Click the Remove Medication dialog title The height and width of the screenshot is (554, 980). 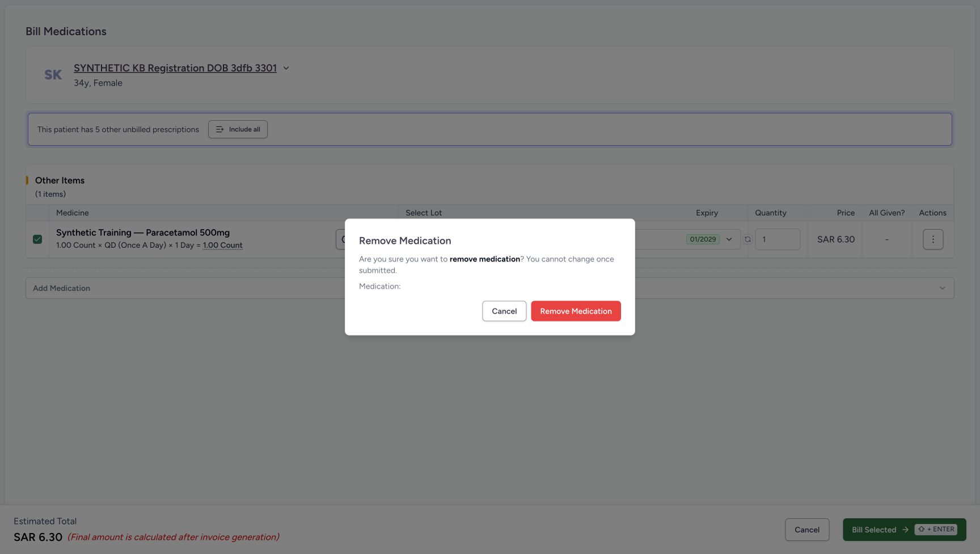[x=405, y=240]
